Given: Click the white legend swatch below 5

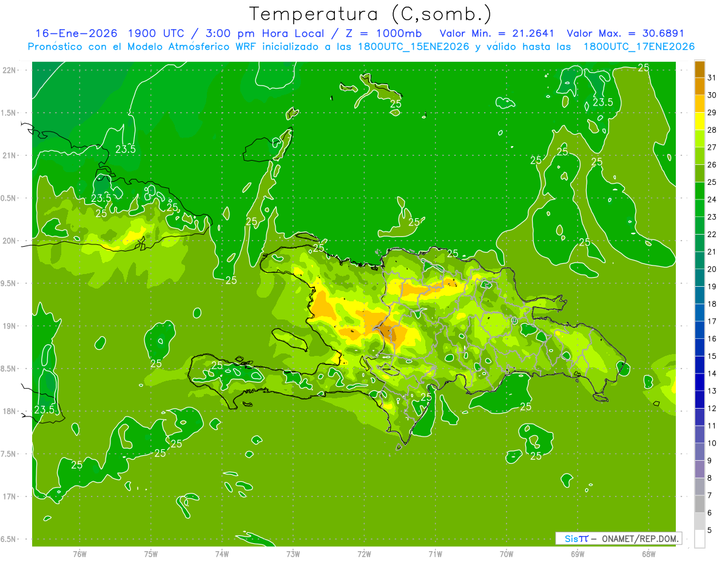Looking at the screenshot, I should tap(699, 538).
